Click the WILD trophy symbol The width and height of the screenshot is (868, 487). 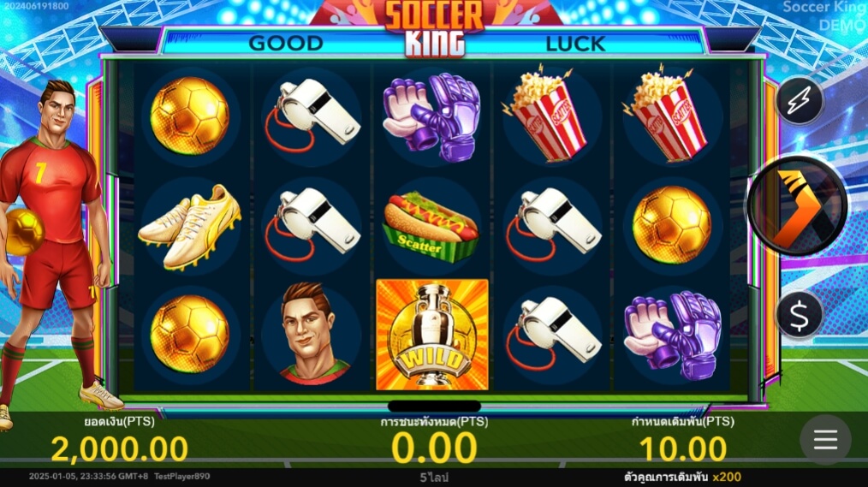[x=432, y=335]
